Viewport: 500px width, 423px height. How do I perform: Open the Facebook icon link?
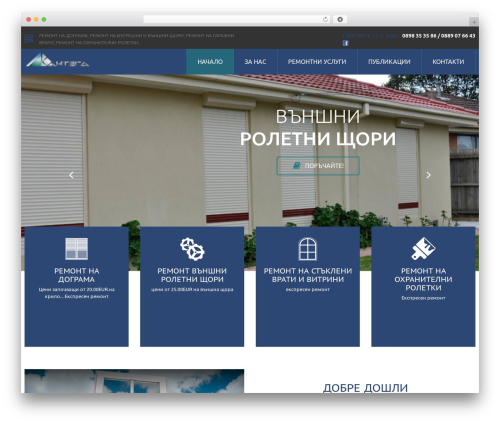345,43
